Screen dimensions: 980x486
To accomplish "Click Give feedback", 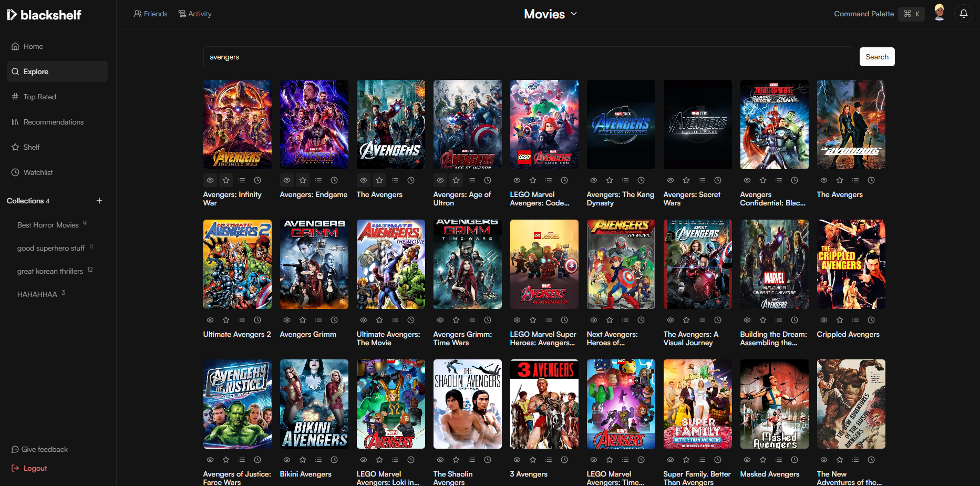I will coord(40,449).
